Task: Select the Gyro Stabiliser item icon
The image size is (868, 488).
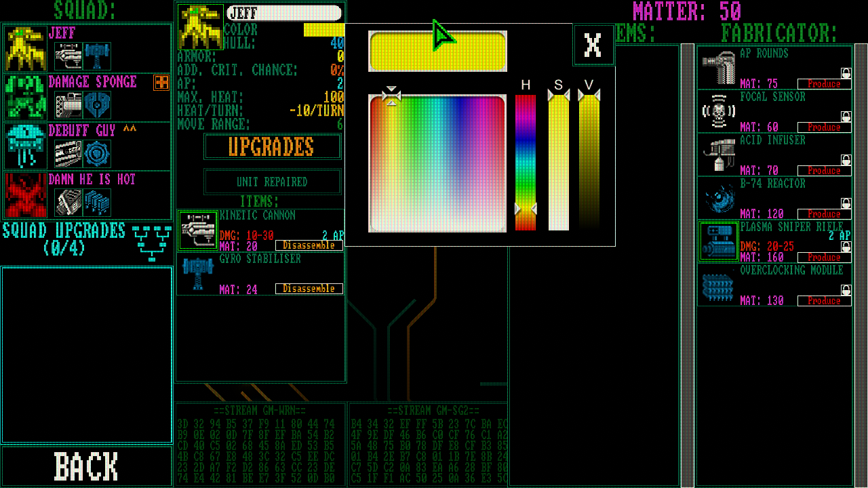Action: [x=197, y=273]
